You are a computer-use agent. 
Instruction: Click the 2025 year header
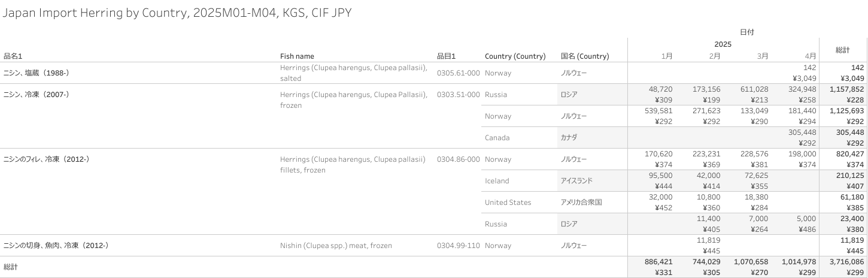pyautogui.click(x=723, y=44)
